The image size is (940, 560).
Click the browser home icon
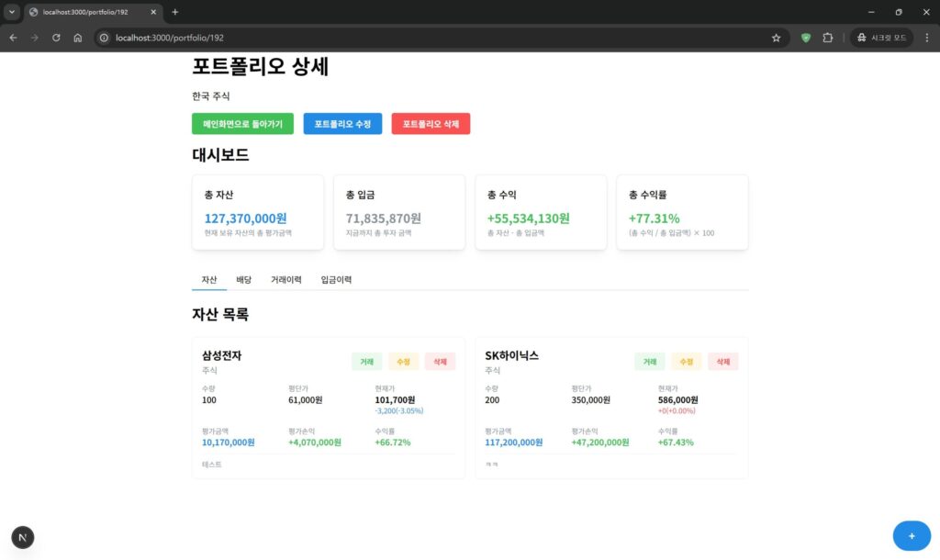tap(78, 38)
